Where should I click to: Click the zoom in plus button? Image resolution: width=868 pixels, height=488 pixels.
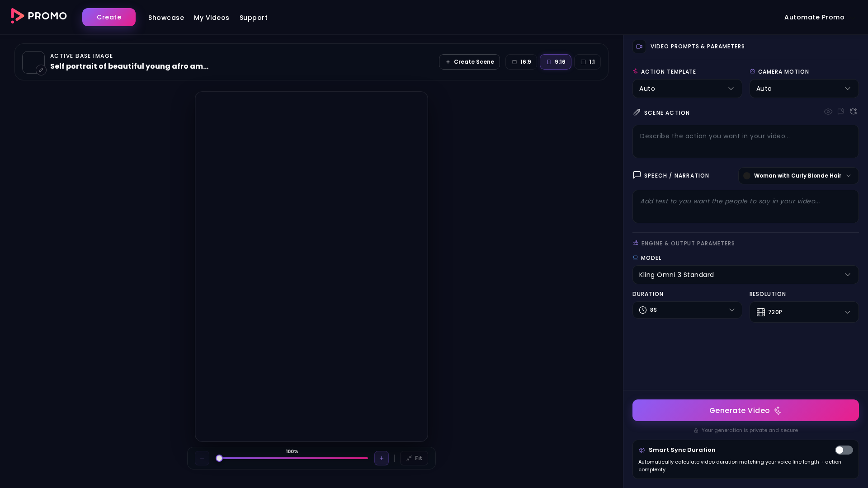pos(382,458)
